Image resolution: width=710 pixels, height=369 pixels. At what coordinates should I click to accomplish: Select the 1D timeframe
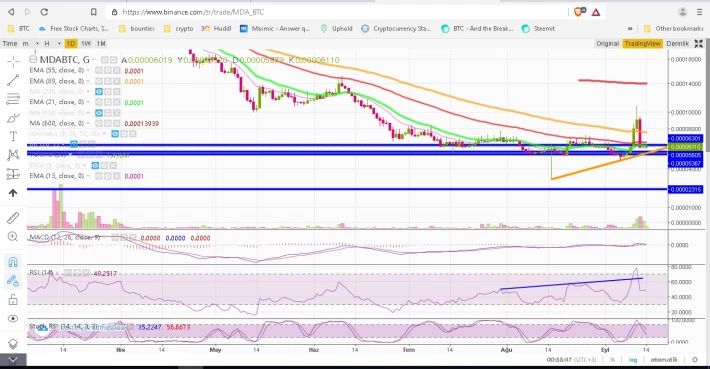coord(70,43)
